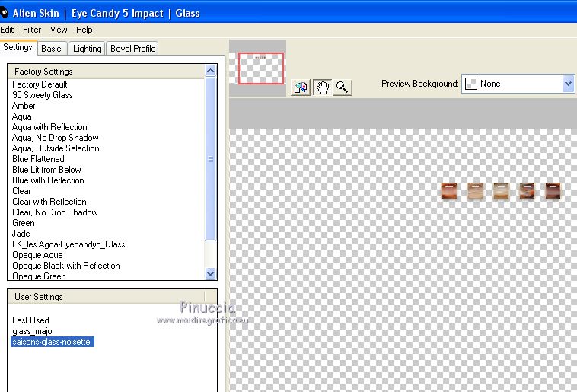577x392 pixels.
Task: Click the scroll up arrow of Factory Settings
Action: coord(211,70)
